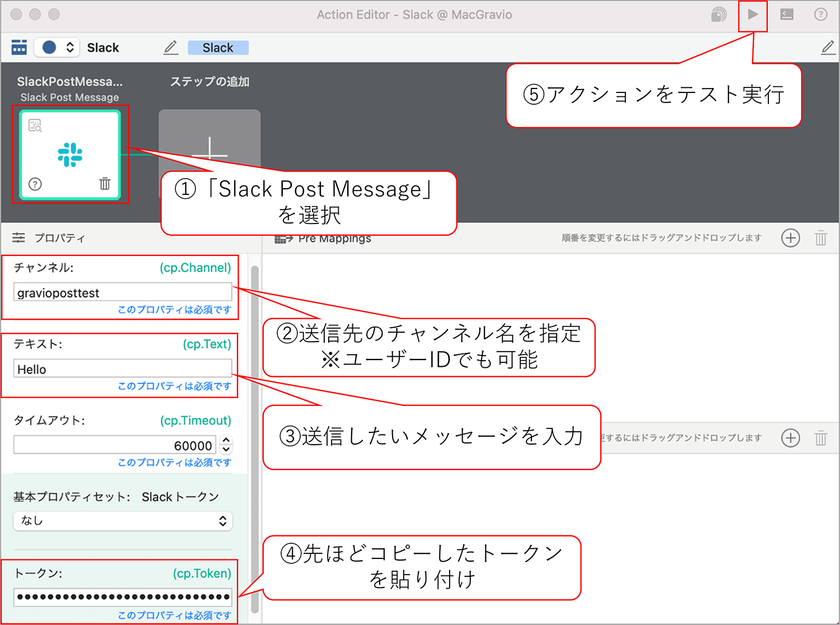The height and width of the screenshot is (625, 840).
Task: Click the (cp.Token) label
Action: [202, 573]
